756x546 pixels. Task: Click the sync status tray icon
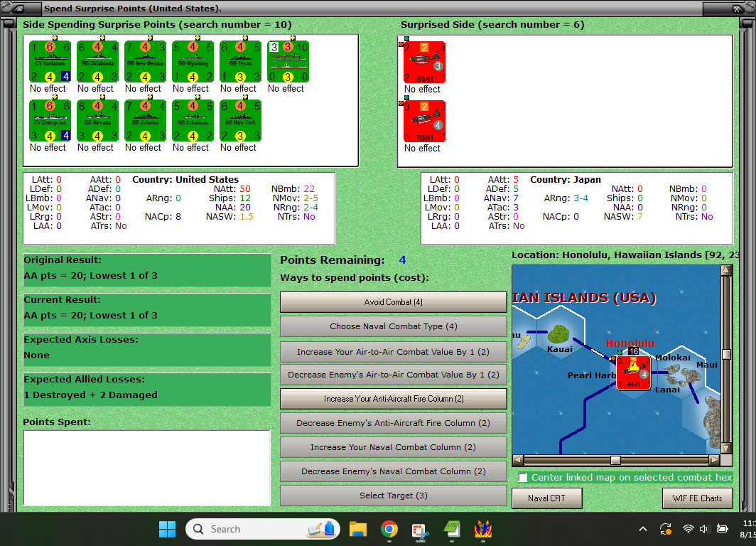(666, 529)
